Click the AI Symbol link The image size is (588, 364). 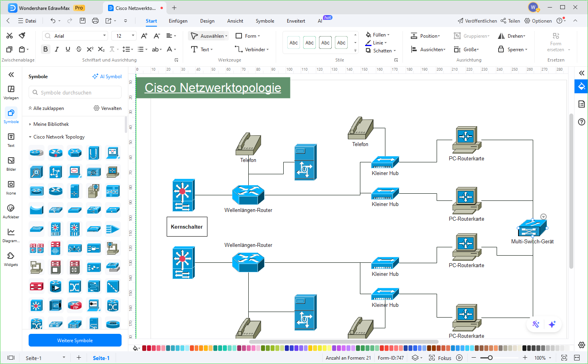(107, 76)
